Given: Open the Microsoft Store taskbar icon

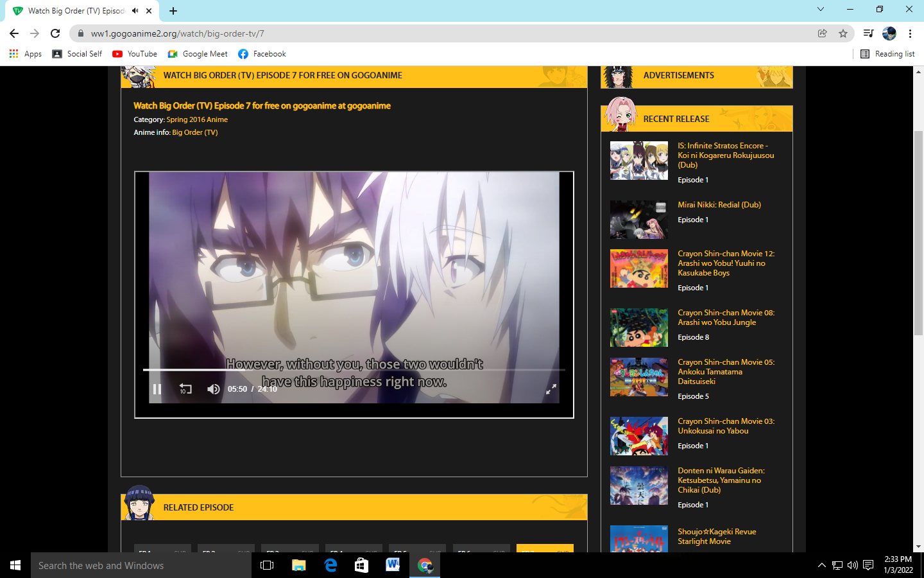Looking at the screenshot, I should click(x=362, y=565).
